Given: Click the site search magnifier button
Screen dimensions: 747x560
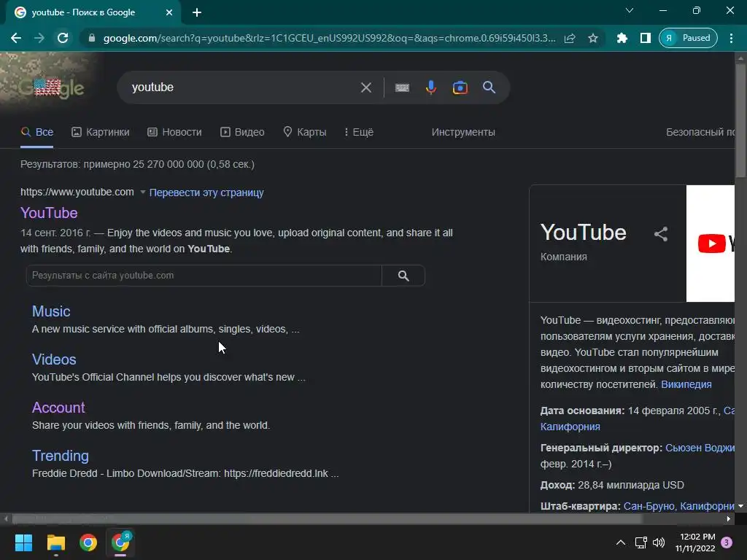Looking at the screenshot, I should [403, 276].
